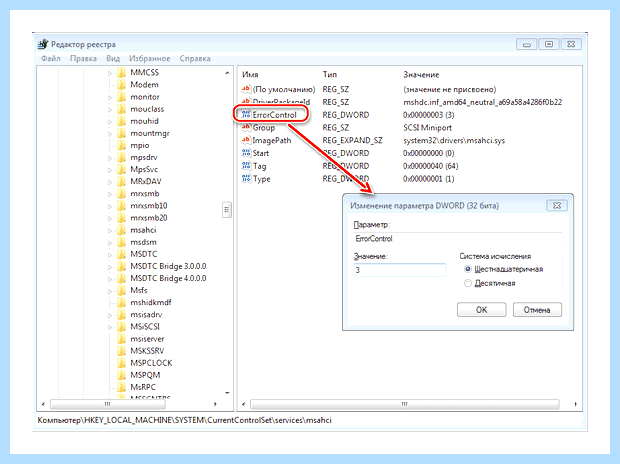
Task: Click the 0x00000040 (64) value
Action: [x=431, y=166]
